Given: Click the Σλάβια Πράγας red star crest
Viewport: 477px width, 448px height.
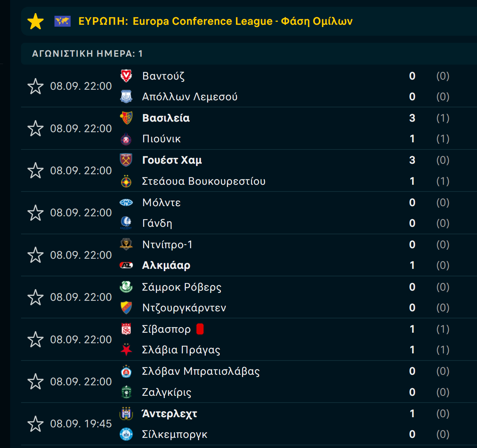Looking at the screenshot, I should [126, 350].
